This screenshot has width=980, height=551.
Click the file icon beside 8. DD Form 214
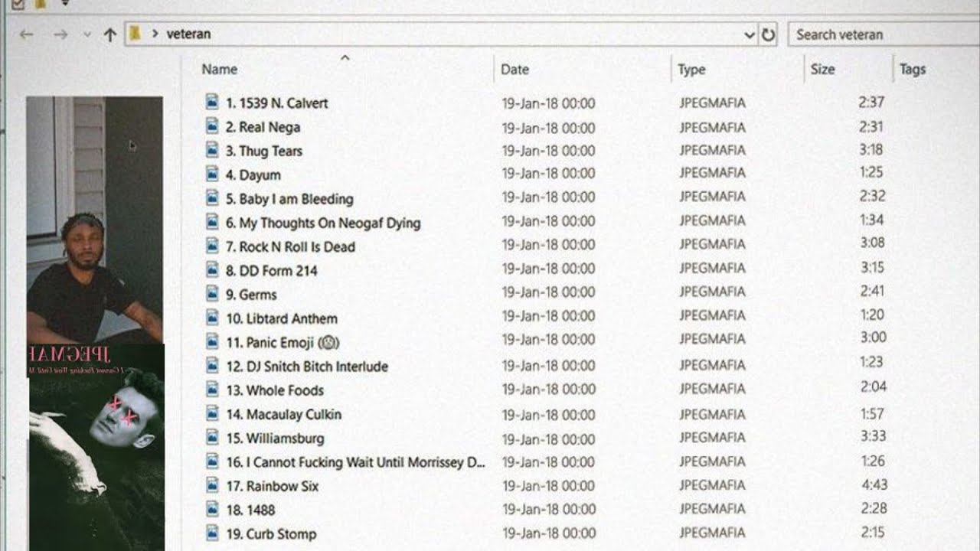coord(212,269)
